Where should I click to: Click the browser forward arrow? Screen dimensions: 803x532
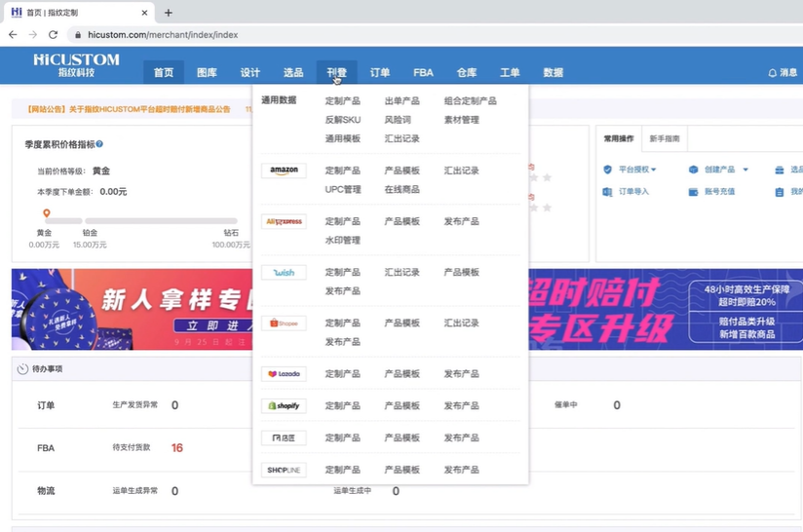pos(33,35)
